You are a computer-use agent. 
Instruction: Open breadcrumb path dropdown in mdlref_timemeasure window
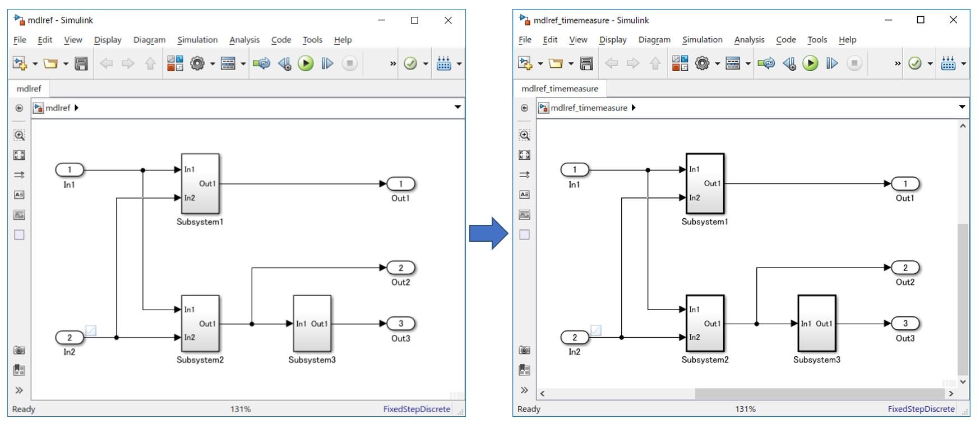(x=962, y=107)
